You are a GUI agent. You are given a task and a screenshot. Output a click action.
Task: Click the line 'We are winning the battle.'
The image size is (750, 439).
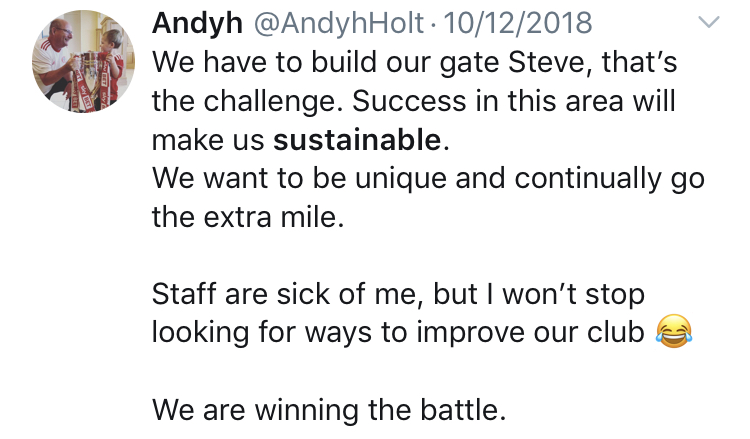tap(329, 409)
